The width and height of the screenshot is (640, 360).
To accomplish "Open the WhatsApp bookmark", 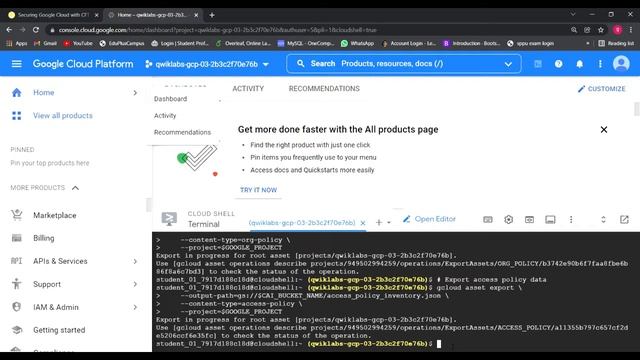I will pyautogui.click(x=357, y=43).
